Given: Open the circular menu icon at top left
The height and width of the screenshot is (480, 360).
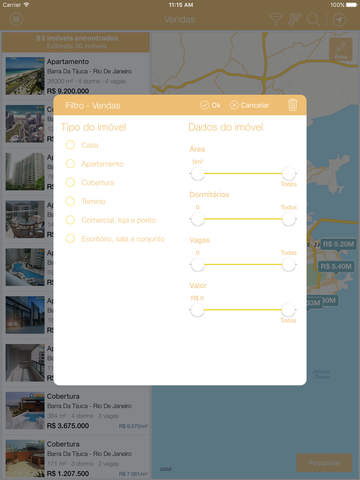Looking at the screenshot, I should click(x=16, y=19).
